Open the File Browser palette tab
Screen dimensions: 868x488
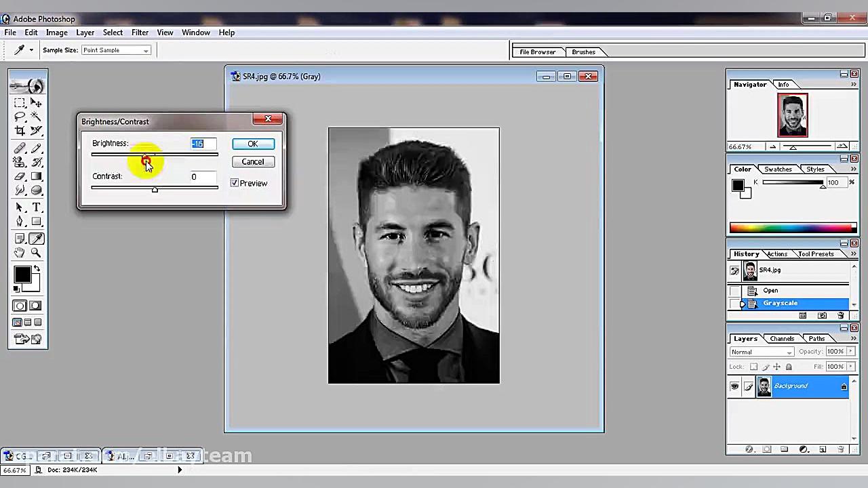coord(538,52)
